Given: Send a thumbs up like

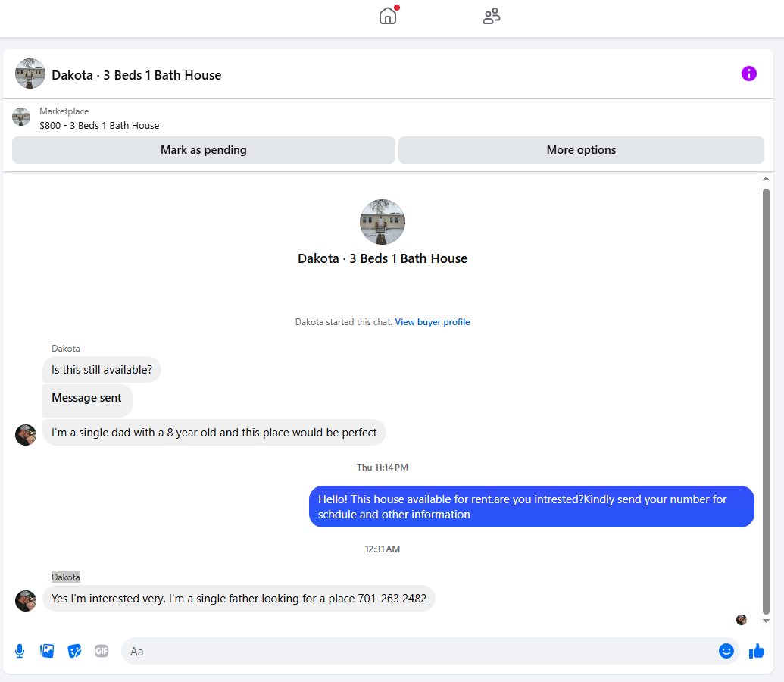Looking at the screenshot, I should click(x=757, y=651).
